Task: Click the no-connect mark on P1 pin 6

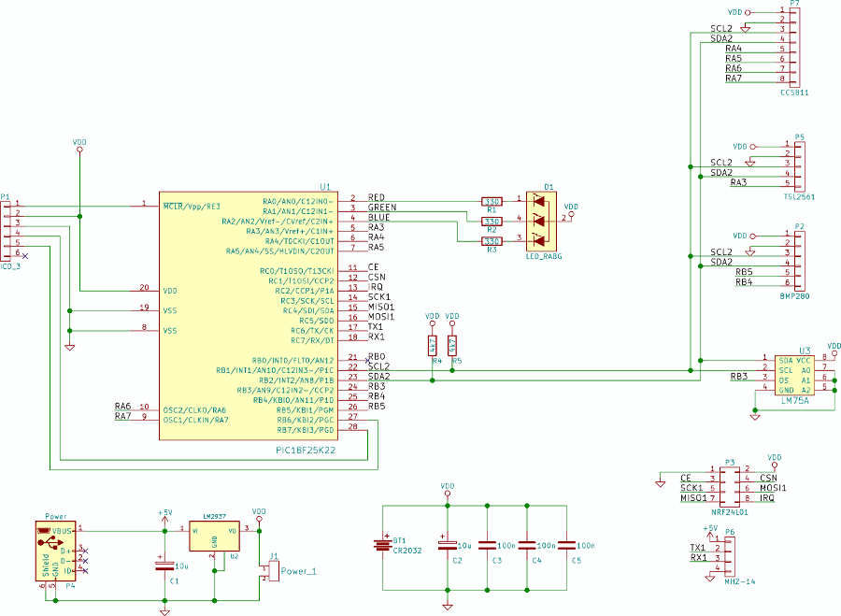Action: (24, 256)
